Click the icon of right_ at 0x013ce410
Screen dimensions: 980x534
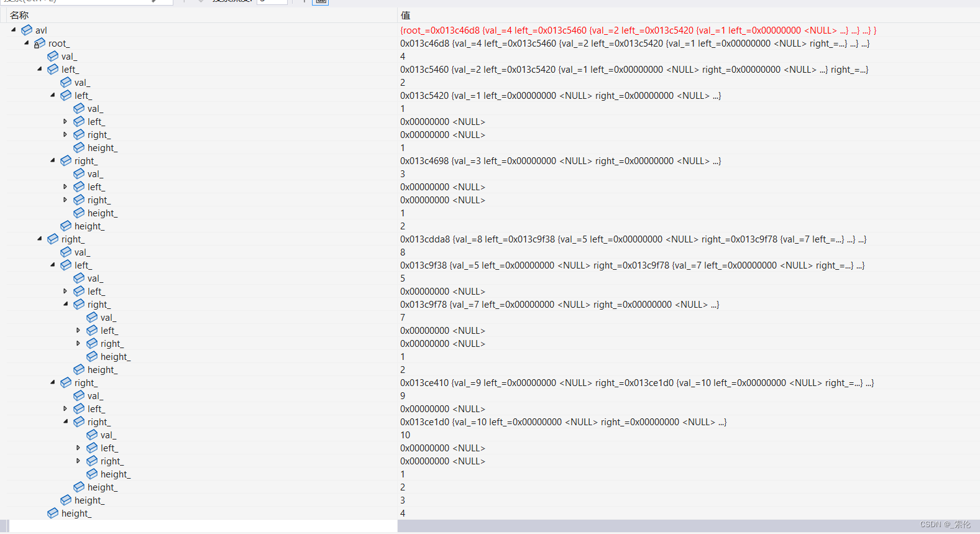(66, 382)
